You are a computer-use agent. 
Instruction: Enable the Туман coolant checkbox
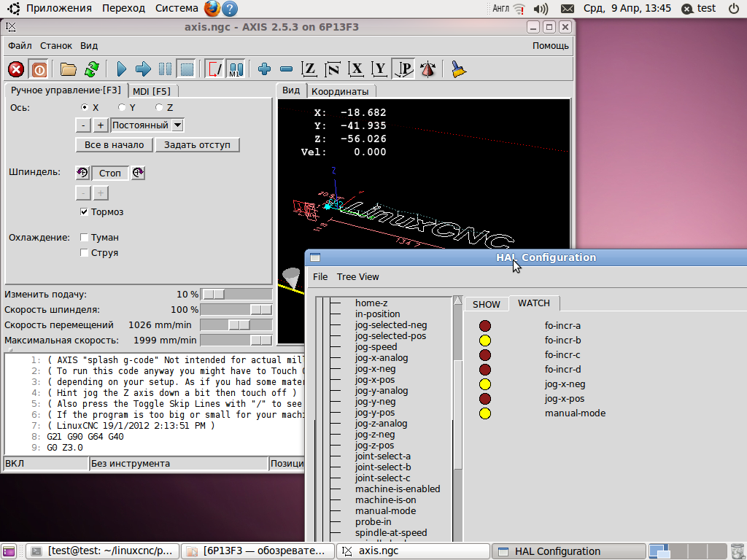[85, 238]
